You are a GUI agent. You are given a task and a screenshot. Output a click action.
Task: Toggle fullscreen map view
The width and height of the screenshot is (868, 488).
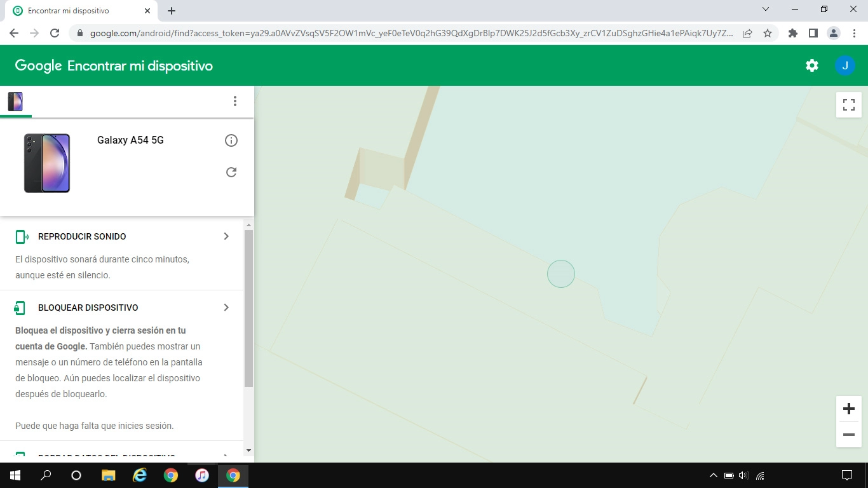(848, 105)
